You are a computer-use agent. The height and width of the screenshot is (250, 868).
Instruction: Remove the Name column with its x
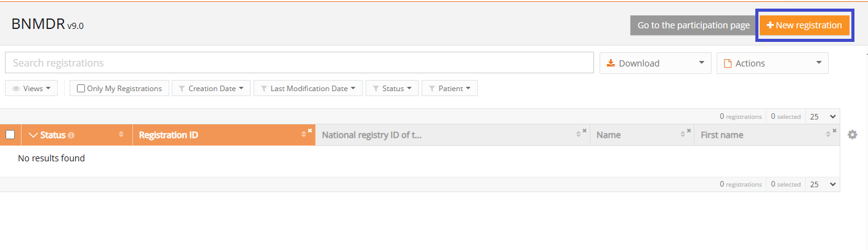point(689,131)
